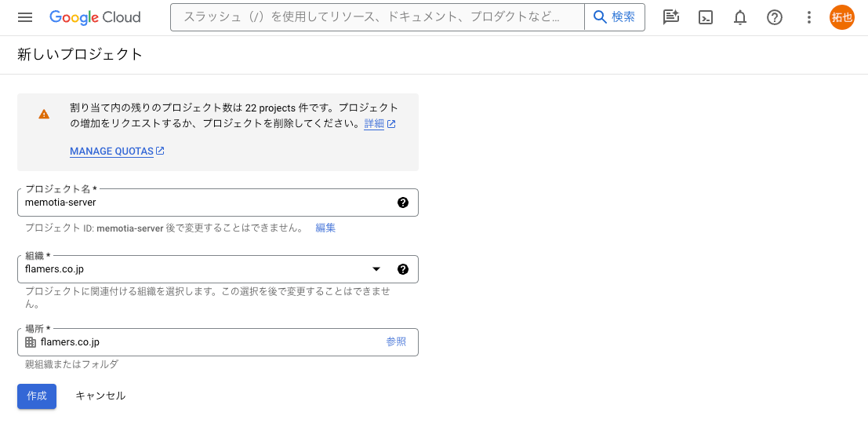Open the help question mark icon

[x=775, y=17]
